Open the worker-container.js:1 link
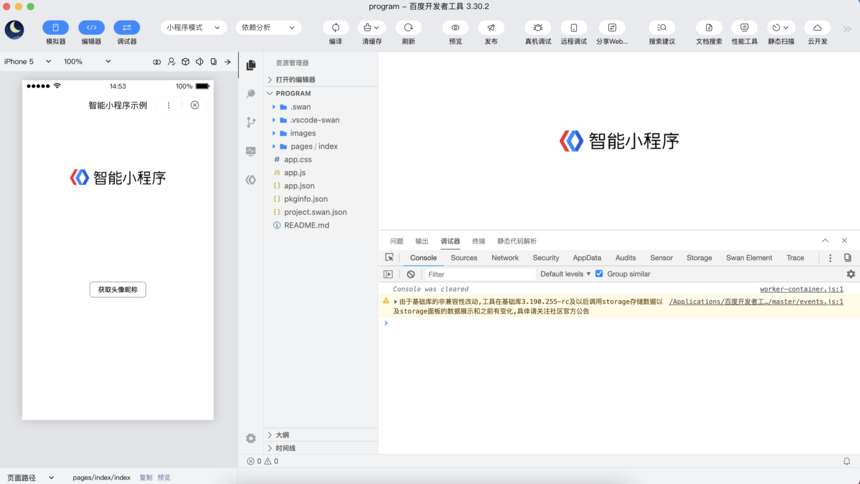The image size is (860, 484). pos(801,289)
